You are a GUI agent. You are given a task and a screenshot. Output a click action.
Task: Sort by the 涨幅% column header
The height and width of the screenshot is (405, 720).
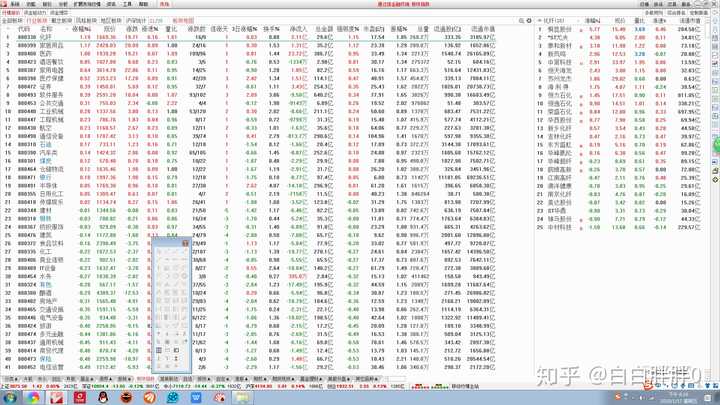pyautogui.click(x=82, y=29)
